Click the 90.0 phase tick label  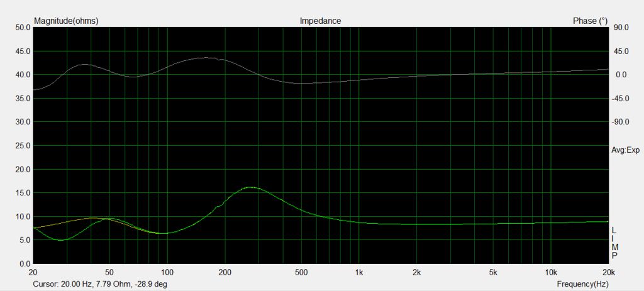click(621, 28)
